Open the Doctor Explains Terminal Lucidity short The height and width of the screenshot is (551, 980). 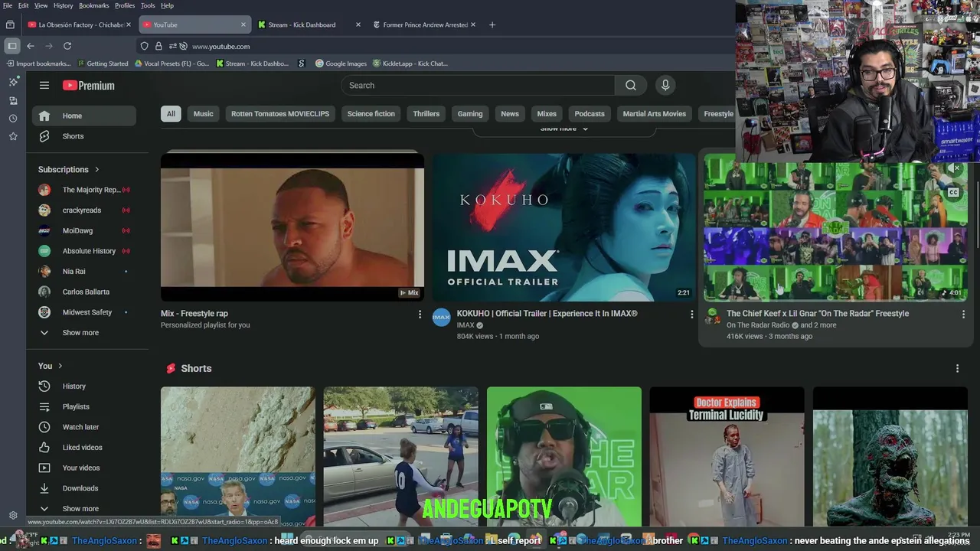tap(727, 457)
